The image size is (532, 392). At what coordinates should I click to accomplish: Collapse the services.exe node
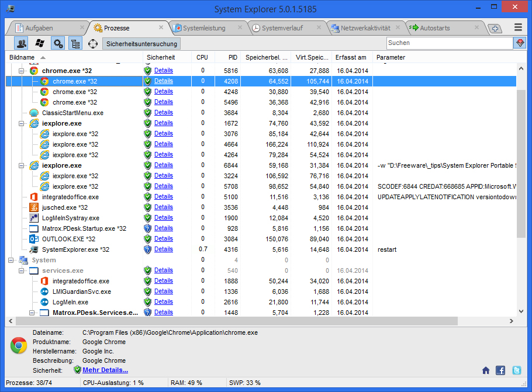[x=22, y=270]
